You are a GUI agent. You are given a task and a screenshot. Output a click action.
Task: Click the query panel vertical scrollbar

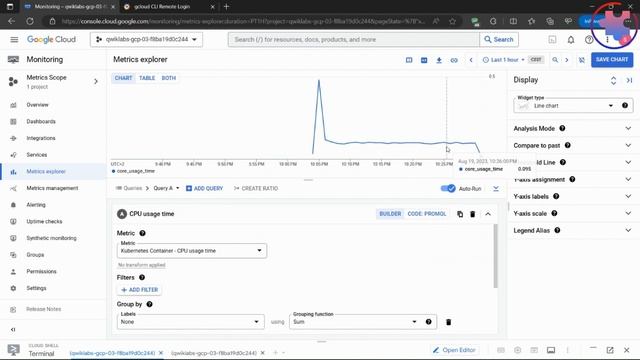496,256
